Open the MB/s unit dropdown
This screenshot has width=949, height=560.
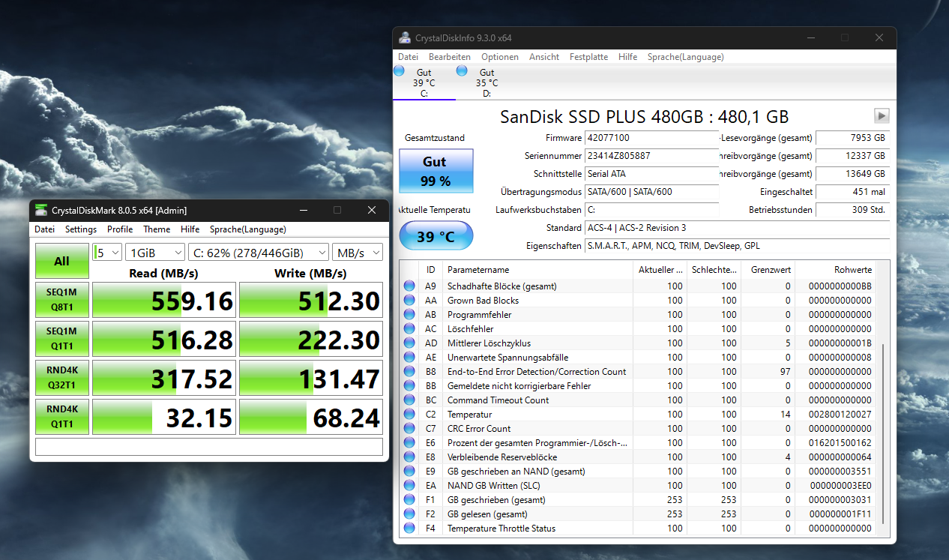tap(358, 253)
